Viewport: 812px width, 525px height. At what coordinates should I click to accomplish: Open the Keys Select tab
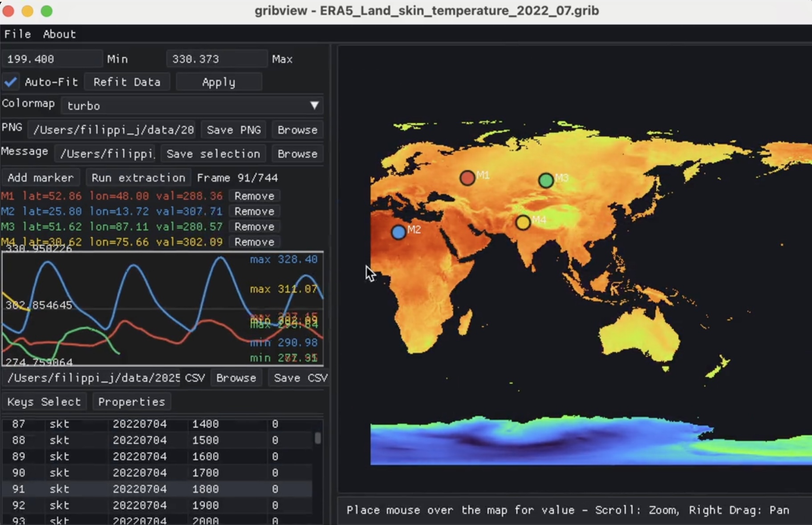(x=44, y=402)
